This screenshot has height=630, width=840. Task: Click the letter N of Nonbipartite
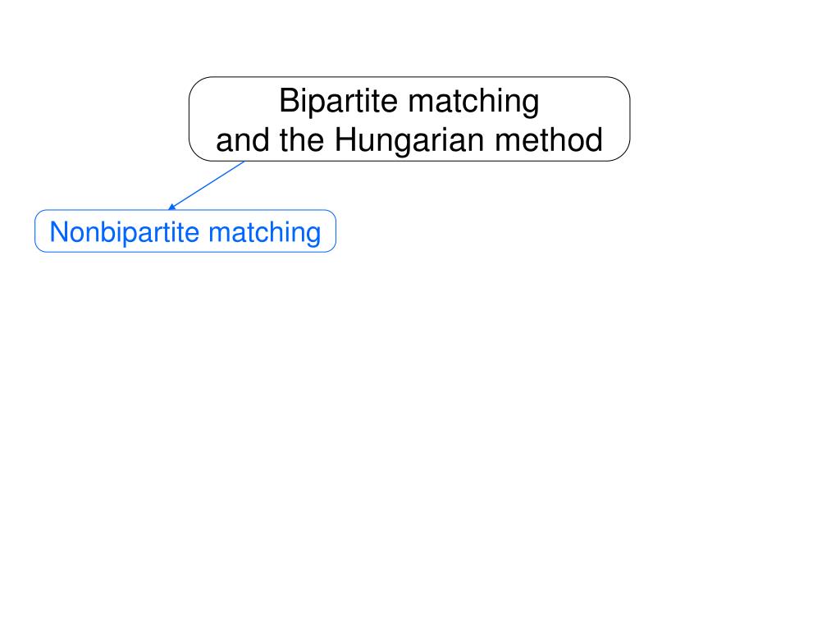click(x=59, y=232)
